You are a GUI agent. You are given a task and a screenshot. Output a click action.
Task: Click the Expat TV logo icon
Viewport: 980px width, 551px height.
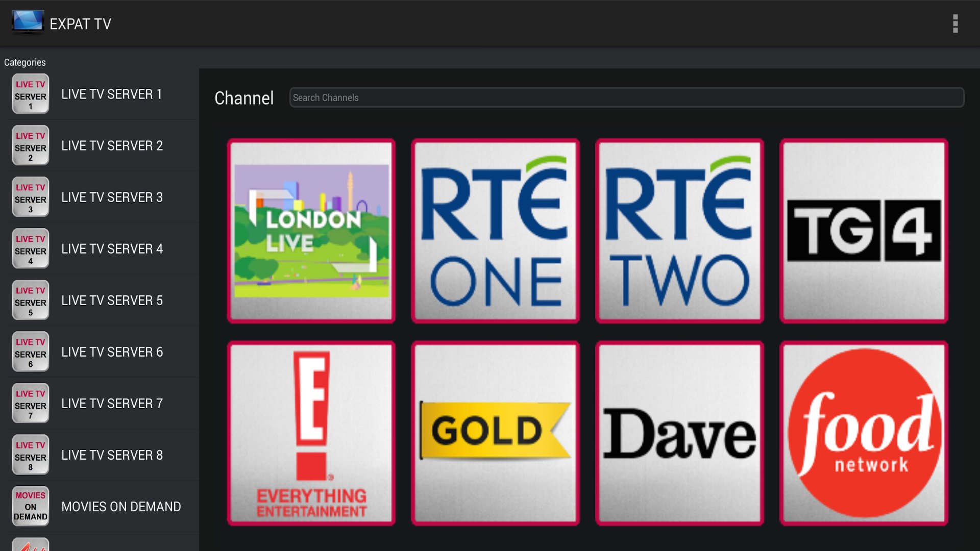coord(28,22)
